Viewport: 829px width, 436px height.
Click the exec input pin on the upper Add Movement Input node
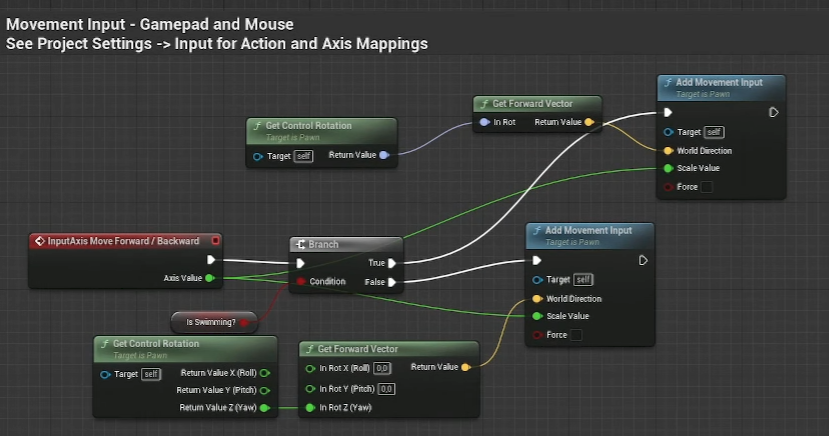click(x=668, y=112)
